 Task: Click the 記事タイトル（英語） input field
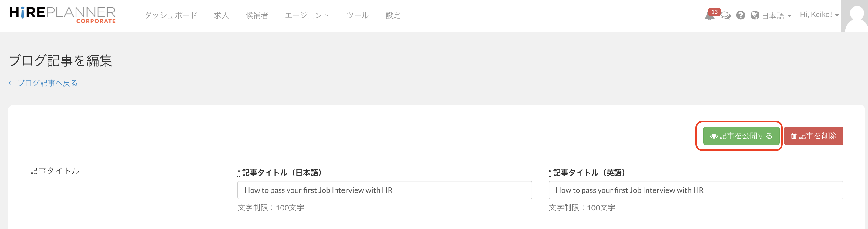point(695,190)
